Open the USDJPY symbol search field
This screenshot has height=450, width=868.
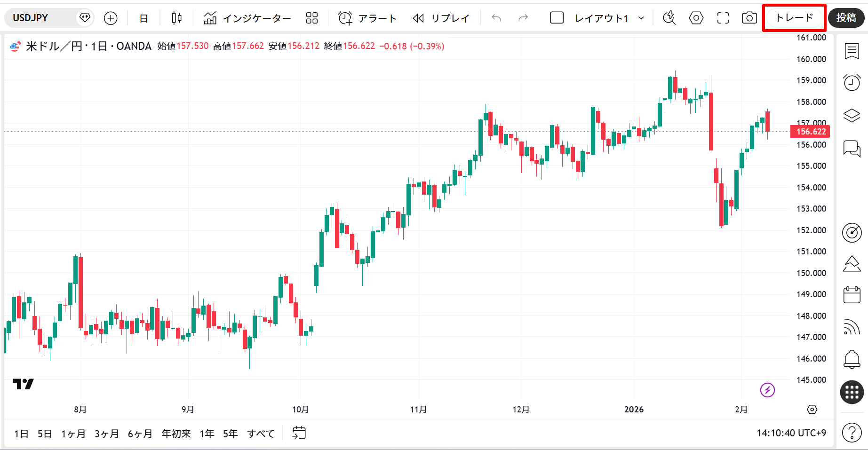click(x=42, y=18)
